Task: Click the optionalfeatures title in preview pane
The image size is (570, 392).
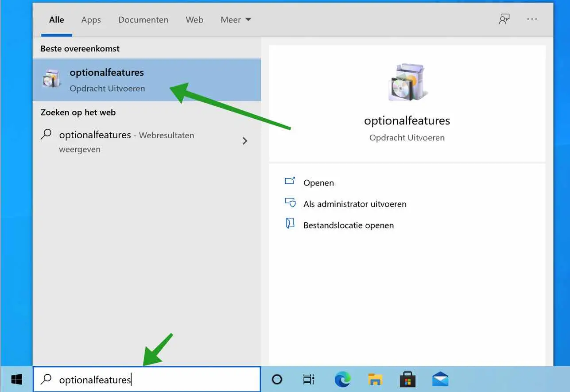Action: coord(407,120)
